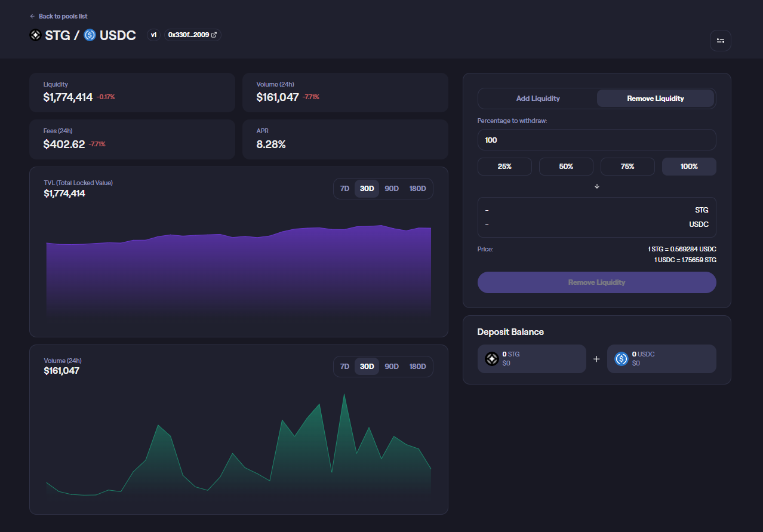Switch to Add Liquidity tab
This screenshot has width=763, height=532.
pyautogui.click(x=538, y=99)
